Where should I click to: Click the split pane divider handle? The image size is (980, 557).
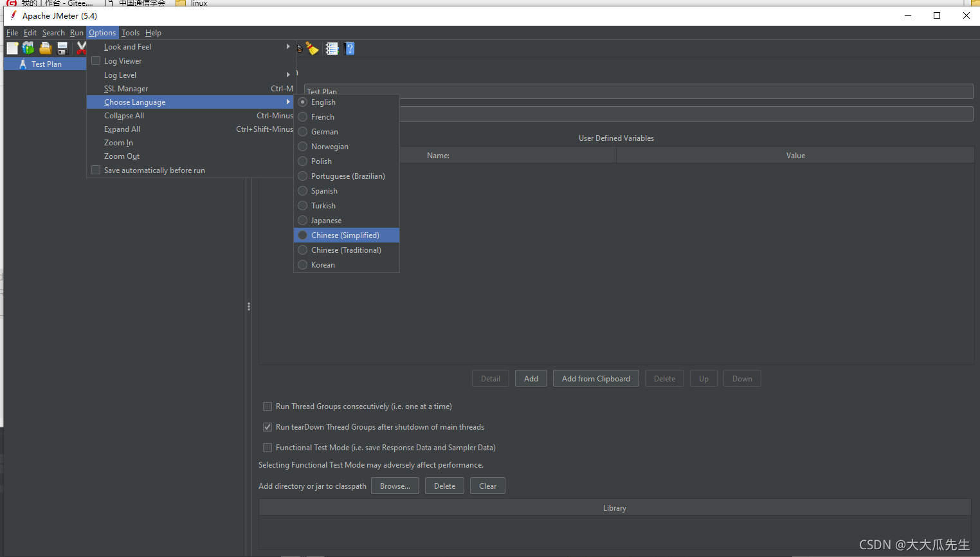tap(249, 307)
